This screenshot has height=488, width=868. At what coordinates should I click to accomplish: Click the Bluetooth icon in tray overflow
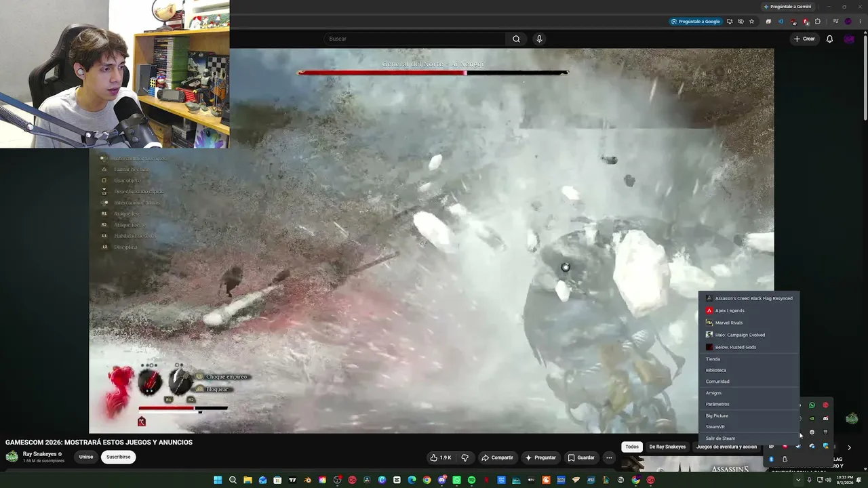[x=771, y=459]
